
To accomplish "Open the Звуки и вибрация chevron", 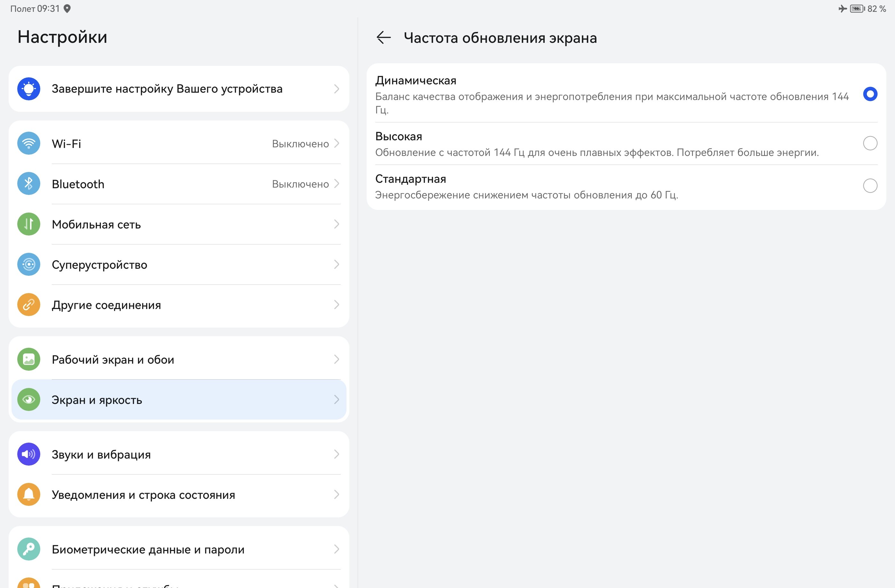I will click(x=337, y=454).
